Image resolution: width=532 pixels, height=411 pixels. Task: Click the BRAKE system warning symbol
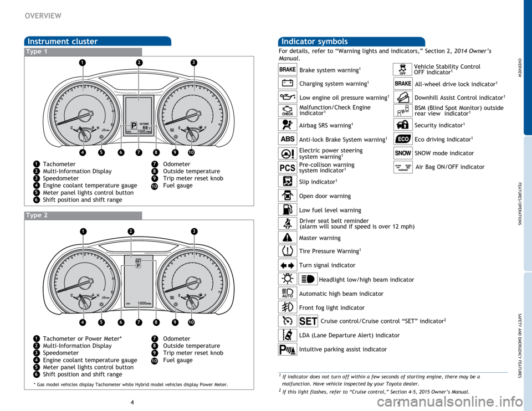(288, 70)
